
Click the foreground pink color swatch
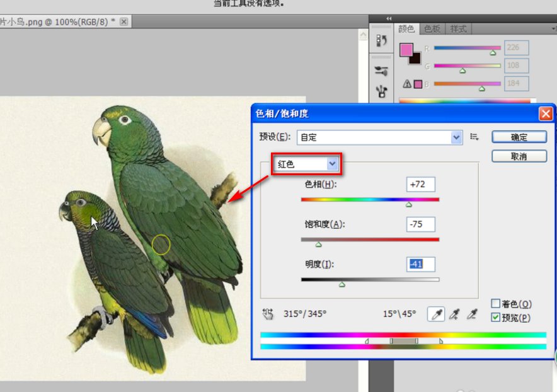406,49
